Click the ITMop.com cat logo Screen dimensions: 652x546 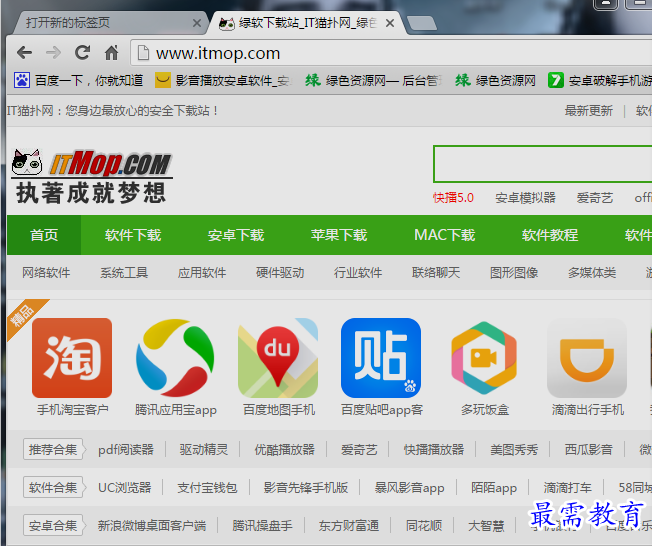(92, 176)
